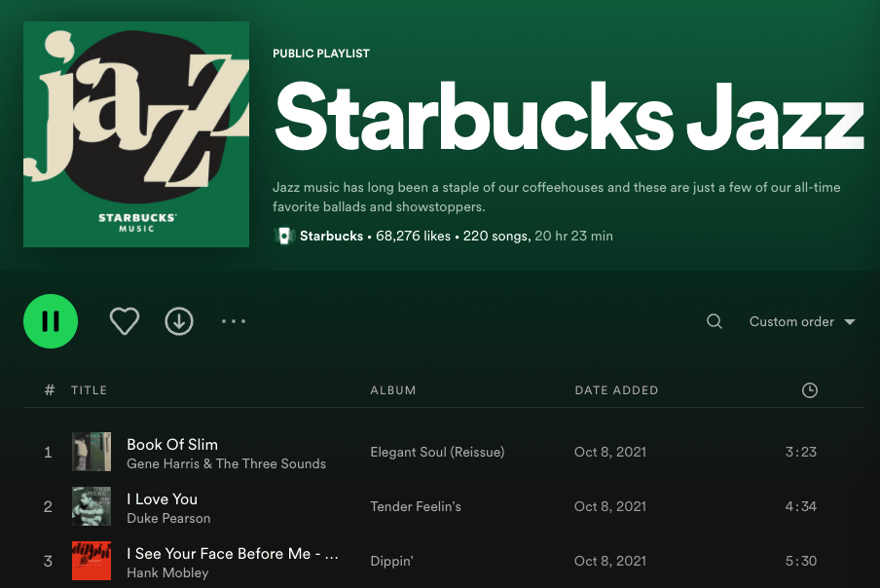Click the 220 songs count text

(x=496, y=236)
